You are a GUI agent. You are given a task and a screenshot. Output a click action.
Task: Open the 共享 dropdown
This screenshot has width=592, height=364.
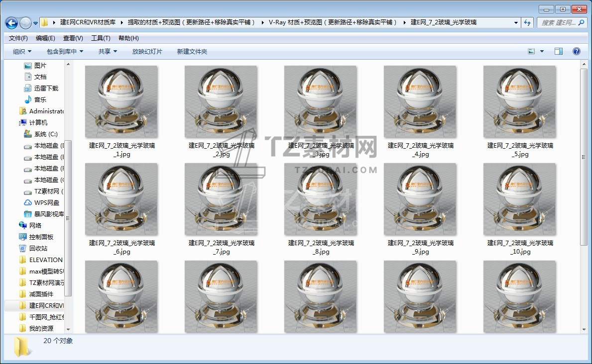click(x=108, y=52)
